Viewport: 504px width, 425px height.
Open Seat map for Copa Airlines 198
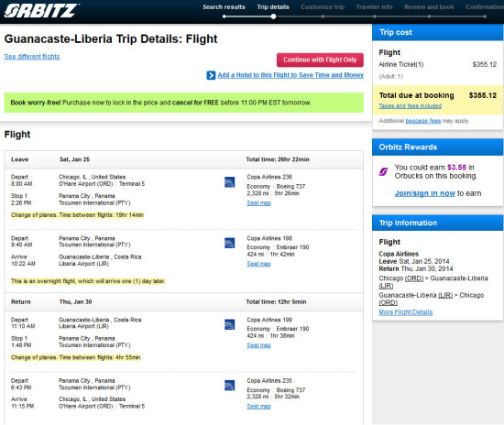click(258, 264)
